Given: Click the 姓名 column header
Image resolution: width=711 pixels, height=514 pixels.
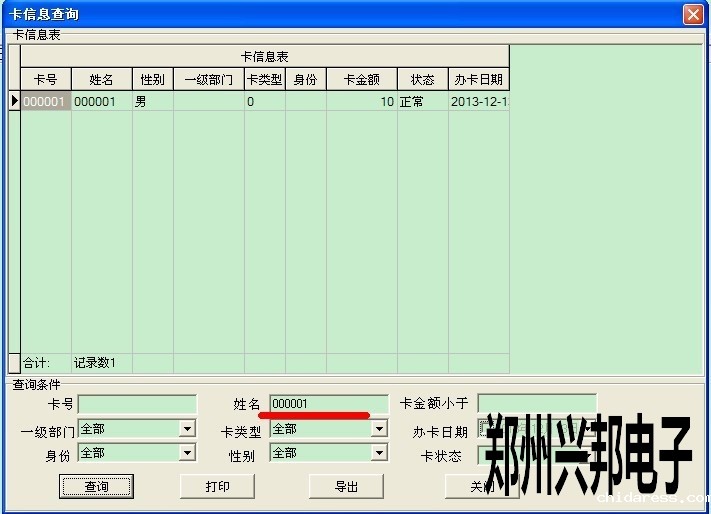Looking at the screenshot, I should 101,79.
